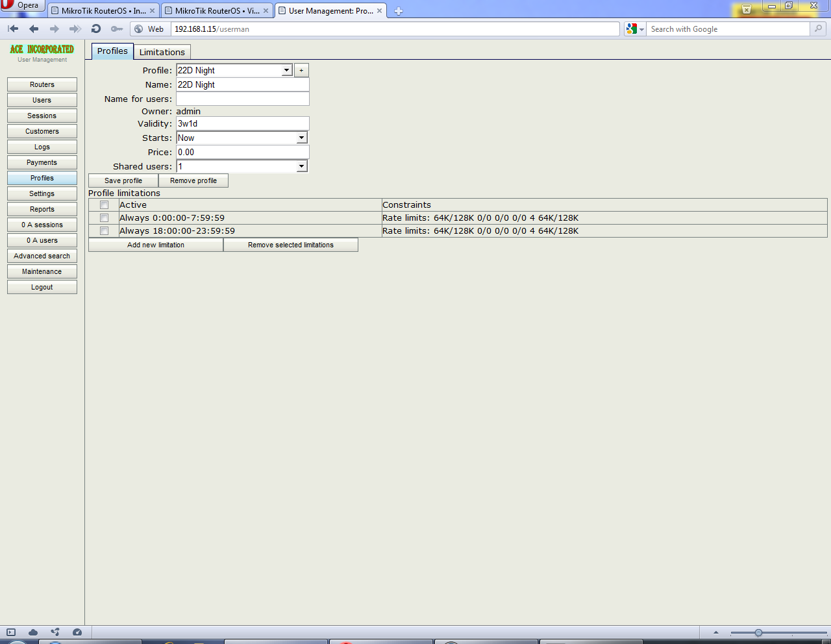Click the ACE Incorporated logo
Screen dimensions: 831x644
click(42, 49)
